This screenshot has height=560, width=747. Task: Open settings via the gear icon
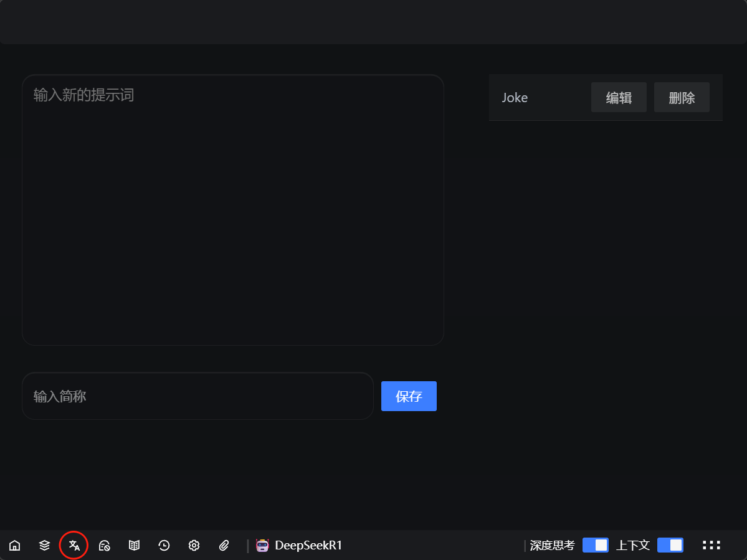click(194, 546)
